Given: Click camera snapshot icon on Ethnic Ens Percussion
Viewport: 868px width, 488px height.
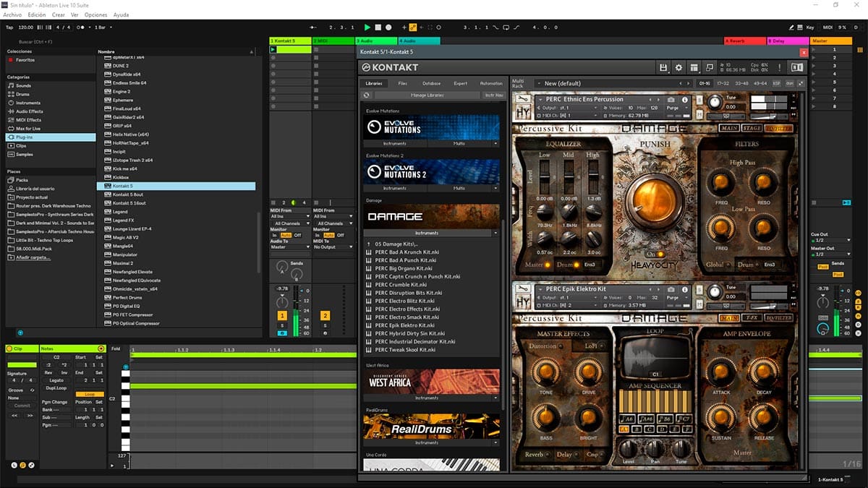Looking at the screenshot, I should (x=671, y=99).
